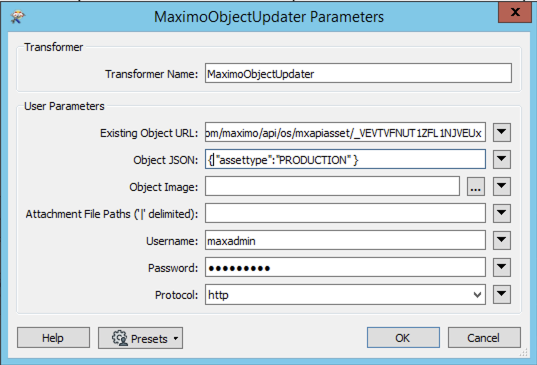Expand the Protocol http combo box
The width and height of the screenshot is (537, 365).
(345, 294)
